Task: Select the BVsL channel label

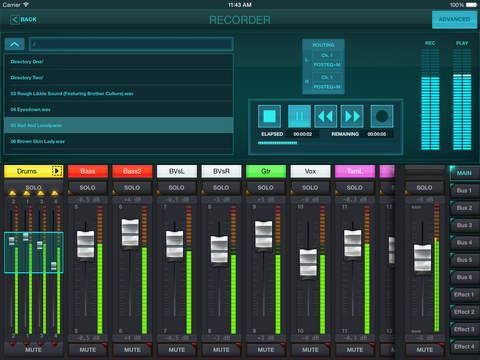Action: [x=176, y=171]
